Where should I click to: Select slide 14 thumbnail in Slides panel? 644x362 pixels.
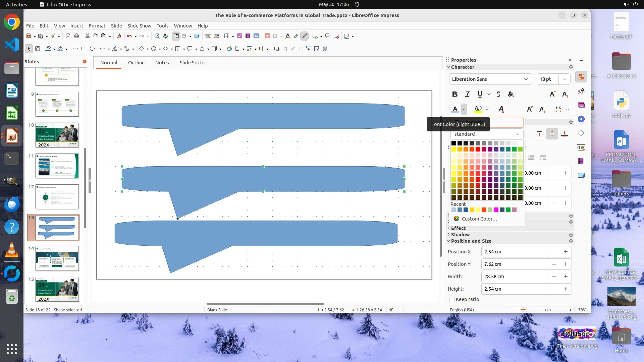[57, 258]
